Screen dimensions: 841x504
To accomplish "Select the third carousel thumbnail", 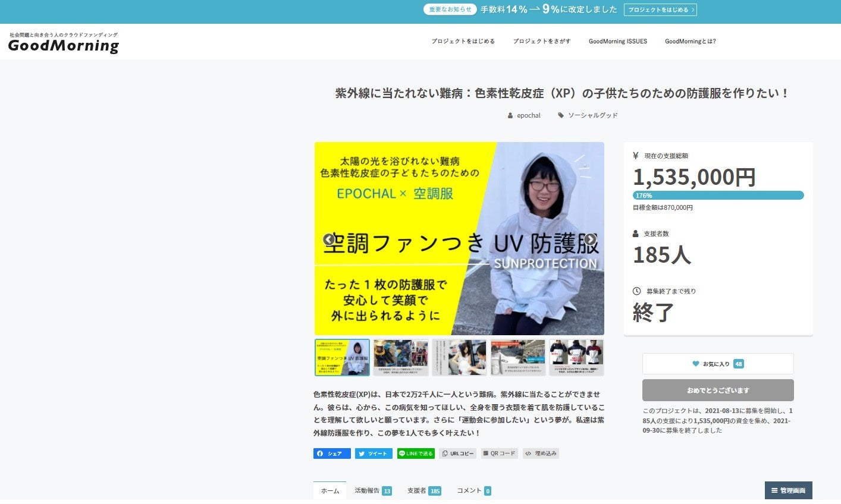I will point(459,358).
